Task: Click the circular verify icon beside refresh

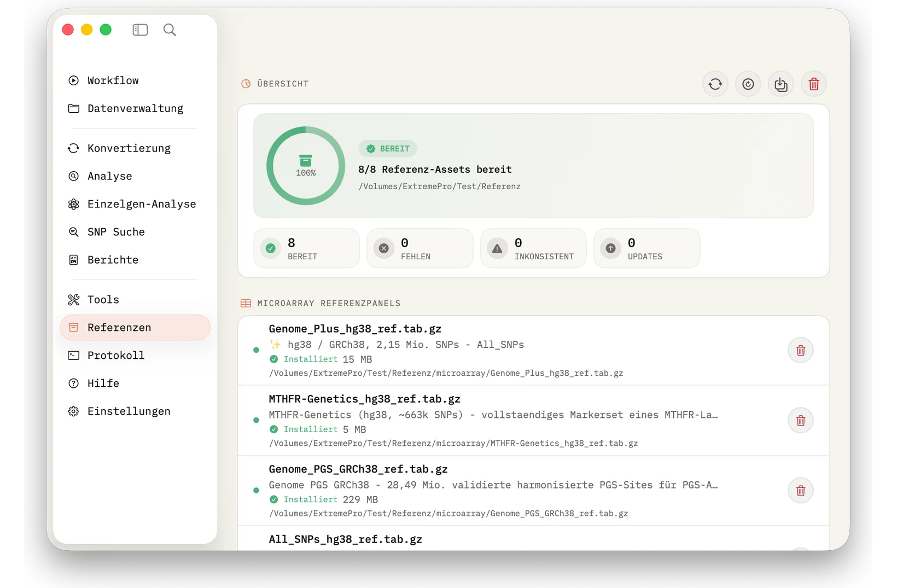Action: pos(748,84)
